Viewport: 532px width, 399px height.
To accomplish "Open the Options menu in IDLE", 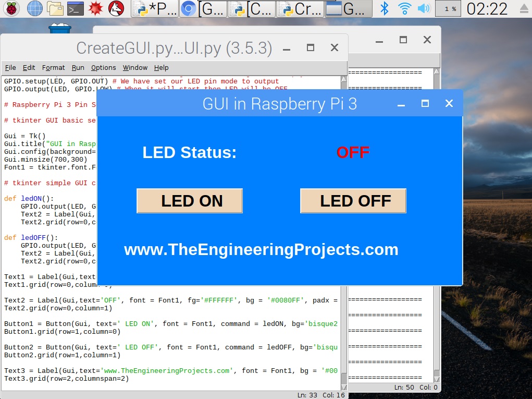I will tap(104, 68).
